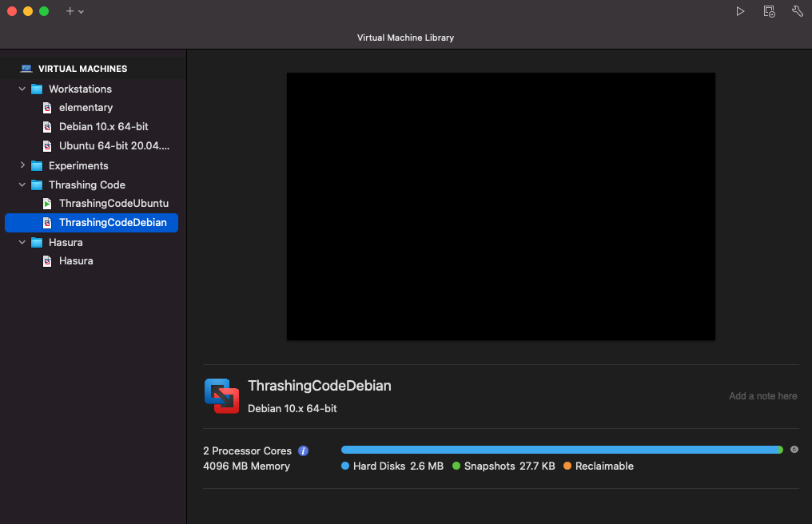Viewport: 812px width, 524px height.
Task: Click the Ubuntu 64-bit VM file icon
Action: pos(47,146)
